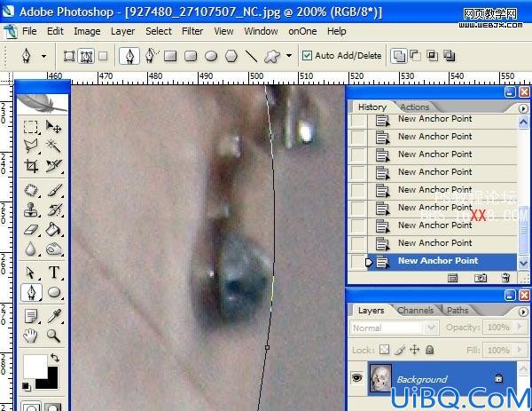532x411 pixels.
Task: Toggle the Auto Add/Delete checkbox
Action: click(x=307, y=56)
